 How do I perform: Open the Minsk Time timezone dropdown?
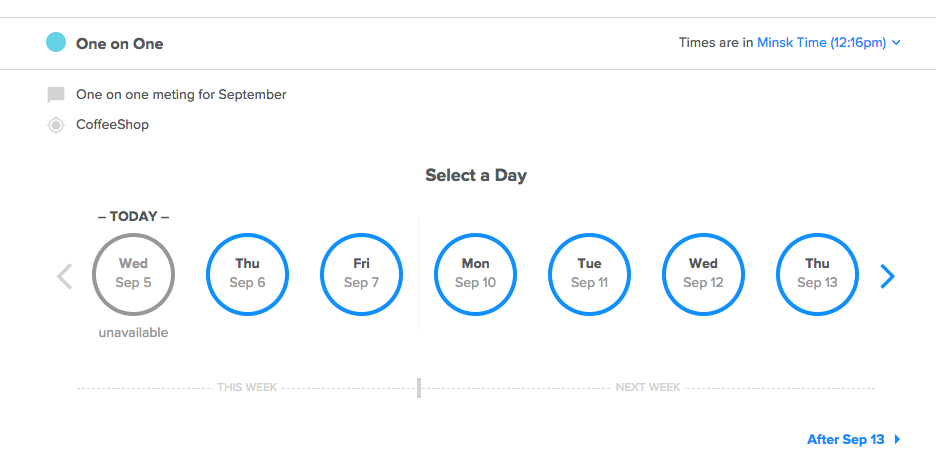pos(821,43)
